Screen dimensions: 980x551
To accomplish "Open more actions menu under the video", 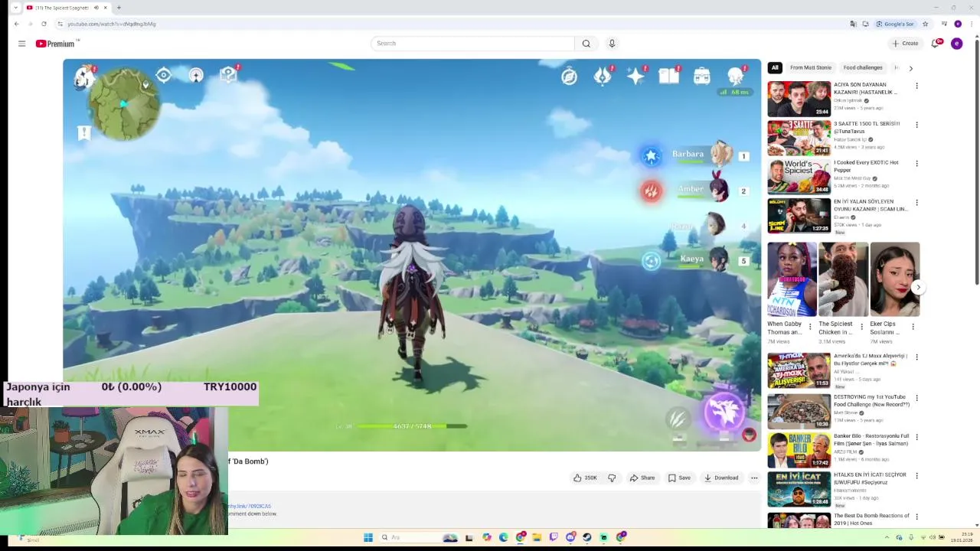I will click(754, 478).
